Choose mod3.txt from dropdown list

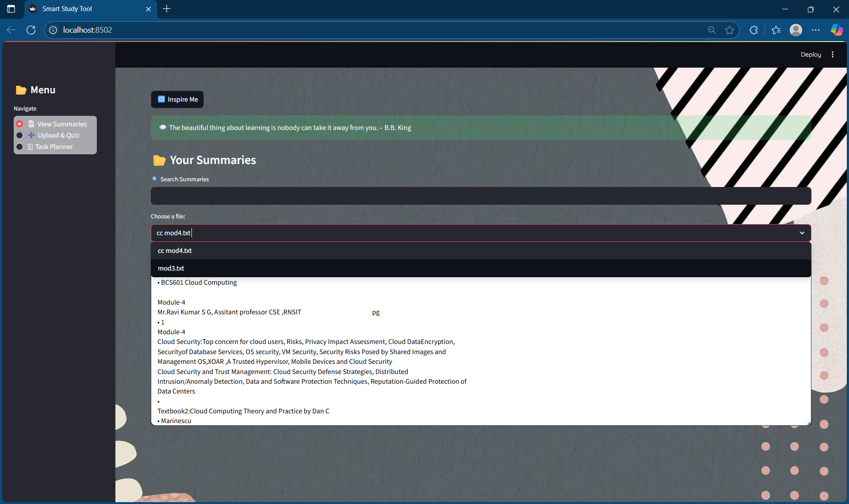pos(171,268)
